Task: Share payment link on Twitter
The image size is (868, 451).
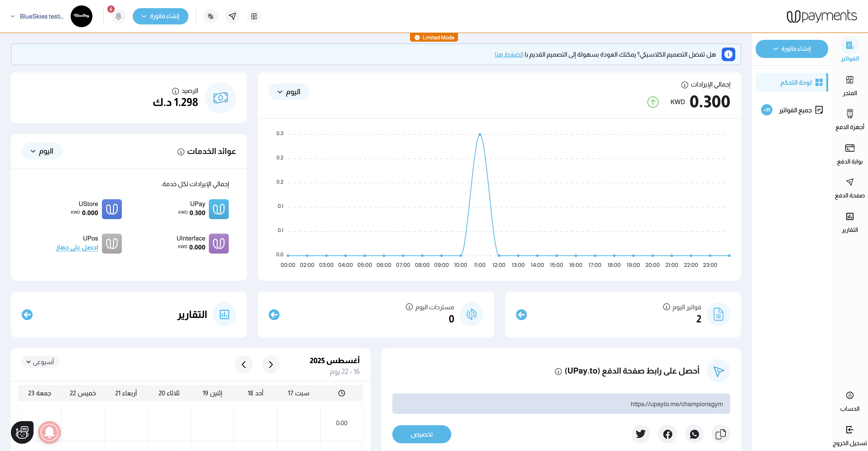Action: 641,434
